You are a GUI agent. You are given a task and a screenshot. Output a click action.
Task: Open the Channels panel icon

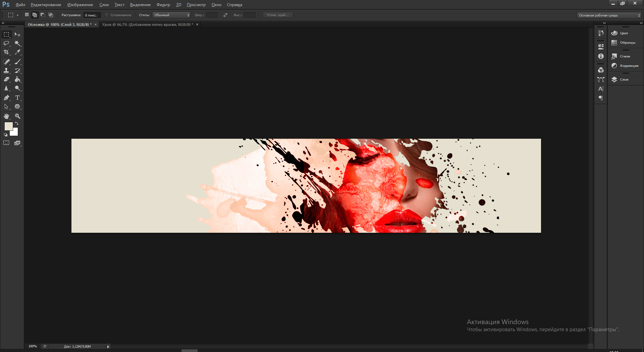[x=601, y=70]
